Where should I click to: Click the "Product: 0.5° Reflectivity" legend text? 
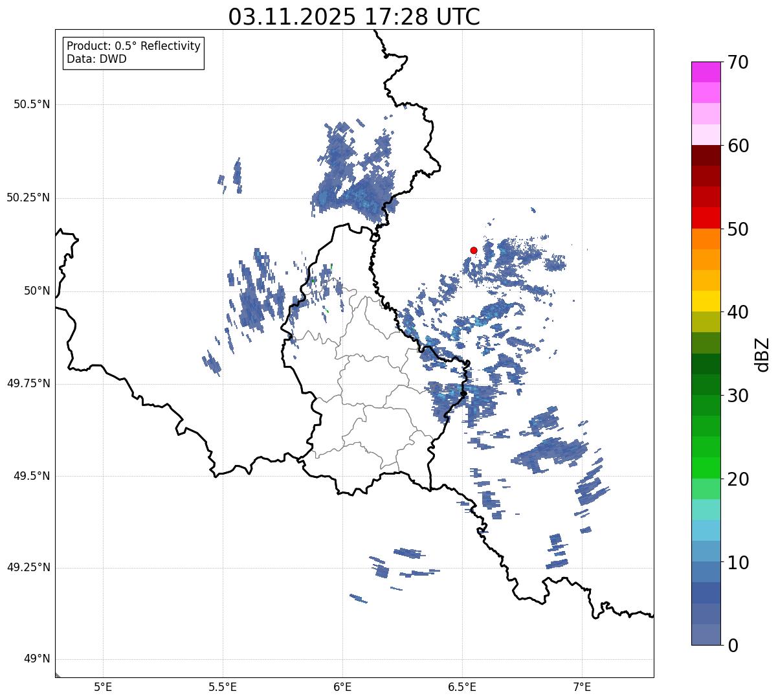tap(133, 47)
